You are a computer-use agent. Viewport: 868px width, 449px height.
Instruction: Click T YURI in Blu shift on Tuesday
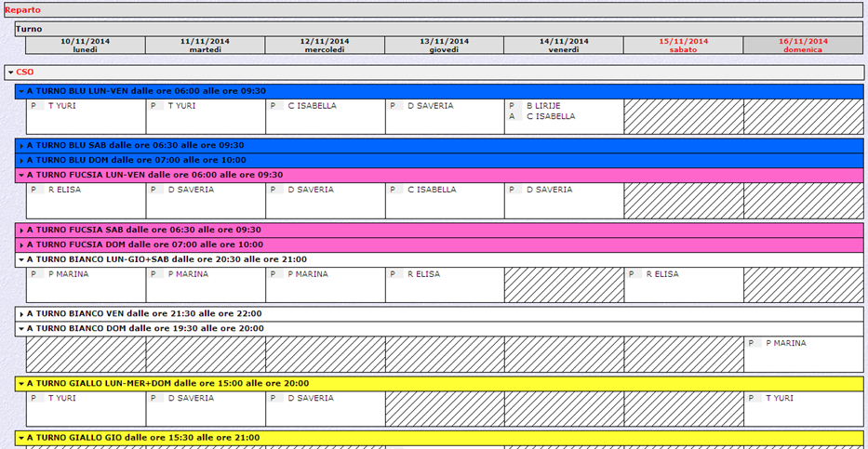click(x=181, y=106)
